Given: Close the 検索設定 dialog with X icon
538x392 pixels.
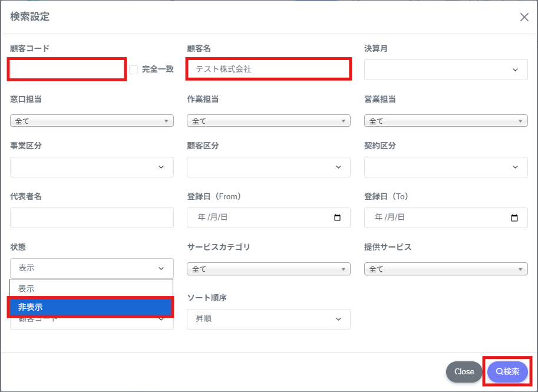Looking at the screenshot, I should (524, 17).
